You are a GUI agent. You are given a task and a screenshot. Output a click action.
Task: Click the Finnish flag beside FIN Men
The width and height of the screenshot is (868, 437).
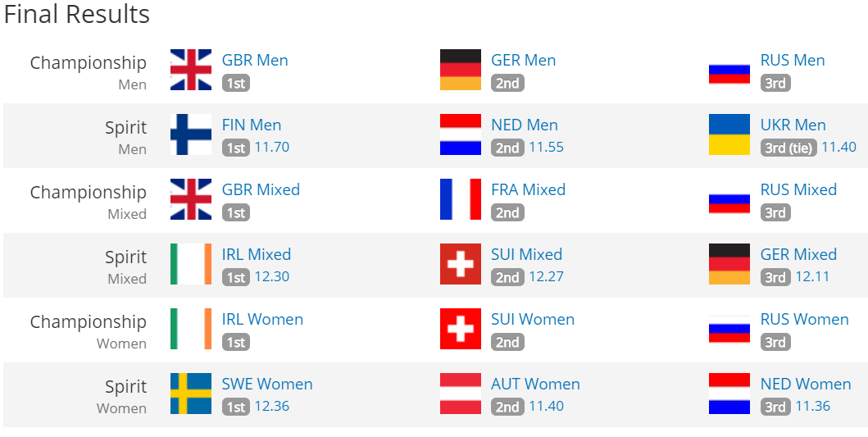pyautogui.click(x=191, y=134)
